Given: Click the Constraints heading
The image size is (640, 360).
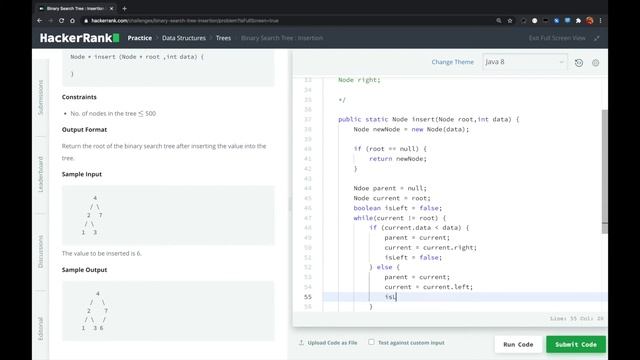Looking at the screenshot, I should pos(79,97).
